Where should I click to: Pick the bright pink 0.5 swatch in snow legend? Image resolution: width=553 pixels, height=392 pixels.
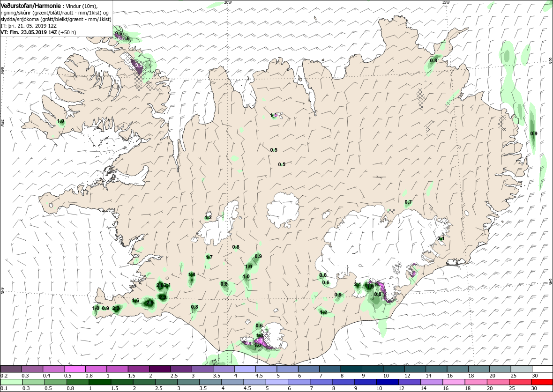(75, 369)
